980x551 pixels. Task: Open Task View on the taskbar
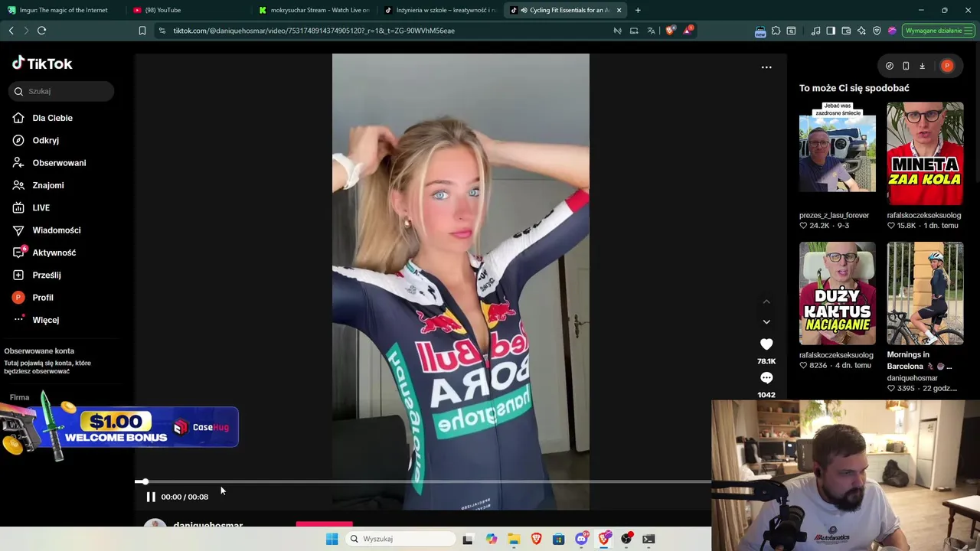pos(468,539)
